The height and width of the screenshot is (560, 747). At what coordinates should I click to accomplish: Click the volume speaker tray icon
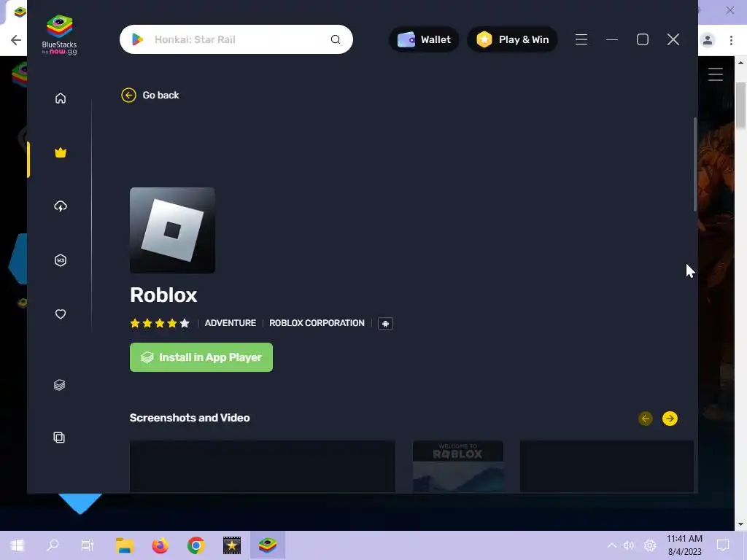[x=630, y=545]
